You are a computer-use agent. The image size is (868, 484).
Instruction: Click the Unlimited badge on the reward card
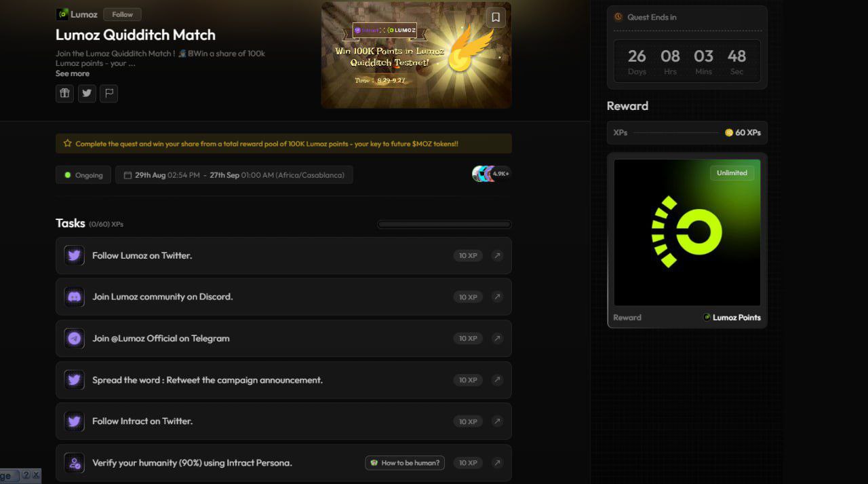[x=732, y=172]
